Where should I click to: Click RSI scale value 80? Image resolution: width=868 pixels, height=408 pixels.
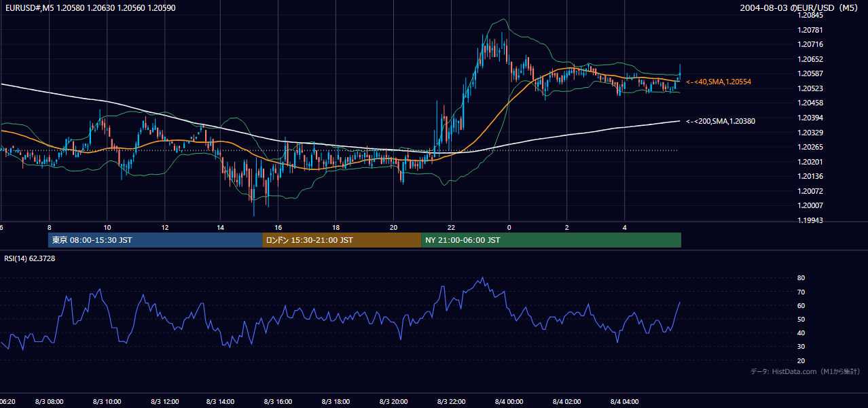click(801, 278)
